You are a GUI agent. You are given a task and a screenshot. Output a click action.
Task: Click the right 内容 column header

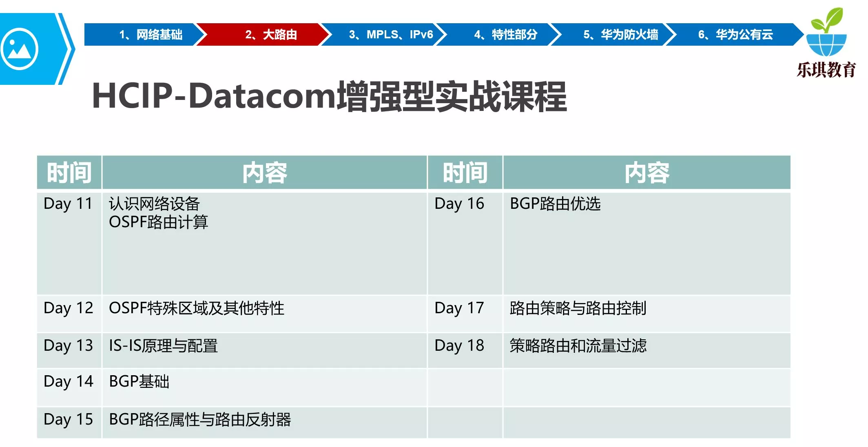(647, 173)
